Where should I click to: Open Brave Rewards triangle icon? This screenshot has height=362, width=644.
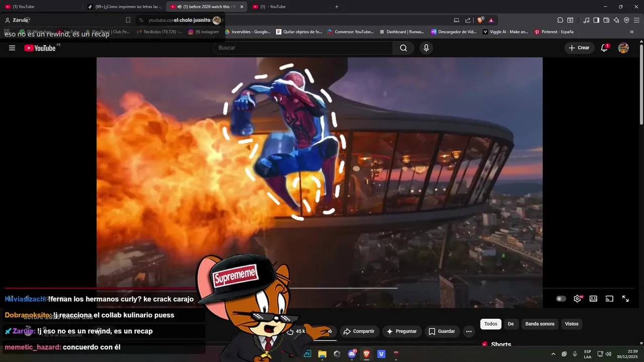pos(491,20)
